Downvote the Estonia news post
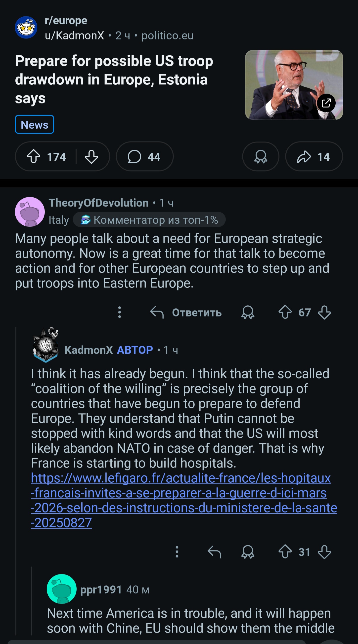 point(91,157)
